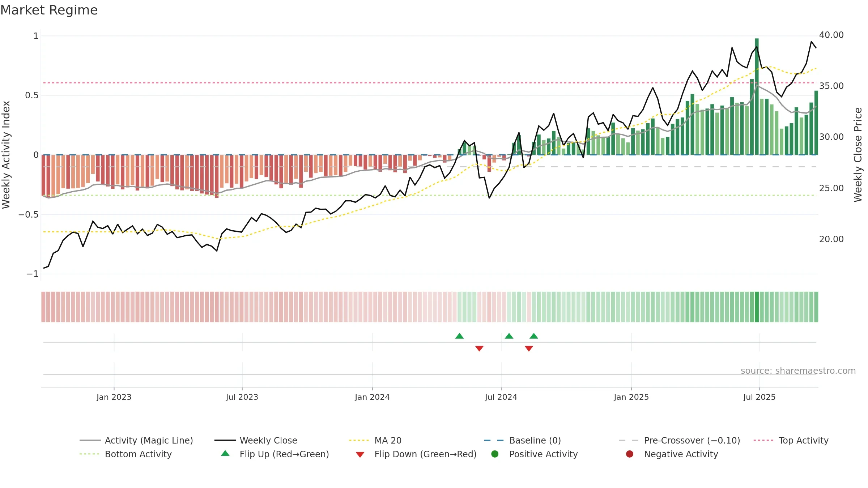Click the Weekly Close Price axis label
The image size is (868, 488).
tap(858, 155)
